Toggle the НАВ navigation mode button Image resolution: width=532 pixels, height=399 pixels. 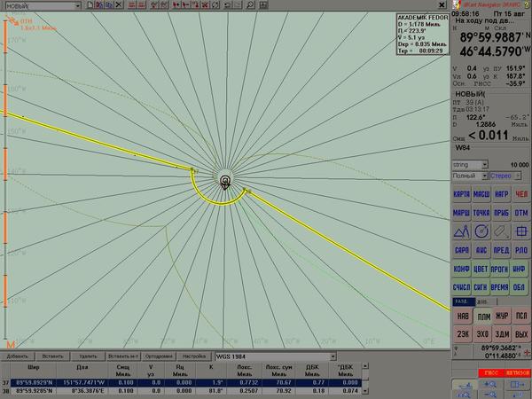click(461, 315)
